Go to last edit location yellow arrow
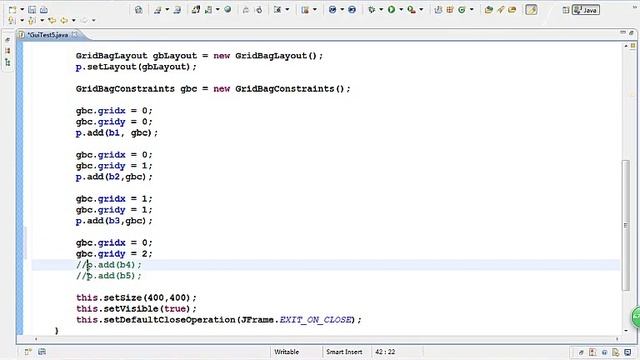 pyautogui.click(x=52, y=20)
